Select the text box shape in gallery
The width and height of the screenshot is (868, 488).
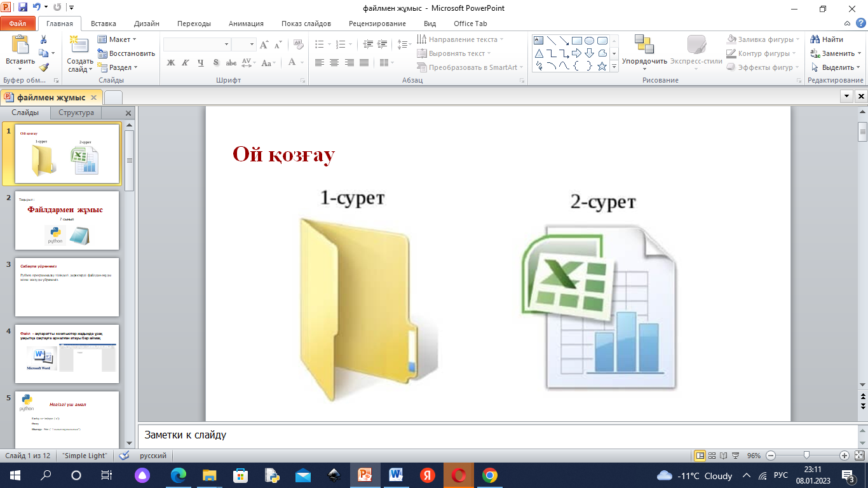pos(539,41)
